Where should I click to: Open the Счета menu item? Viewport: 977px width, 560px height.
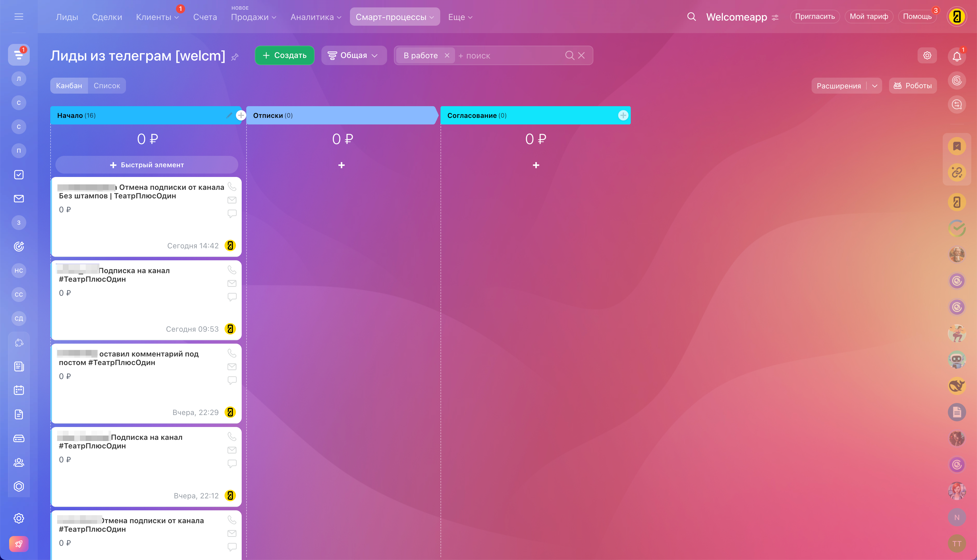205,17
